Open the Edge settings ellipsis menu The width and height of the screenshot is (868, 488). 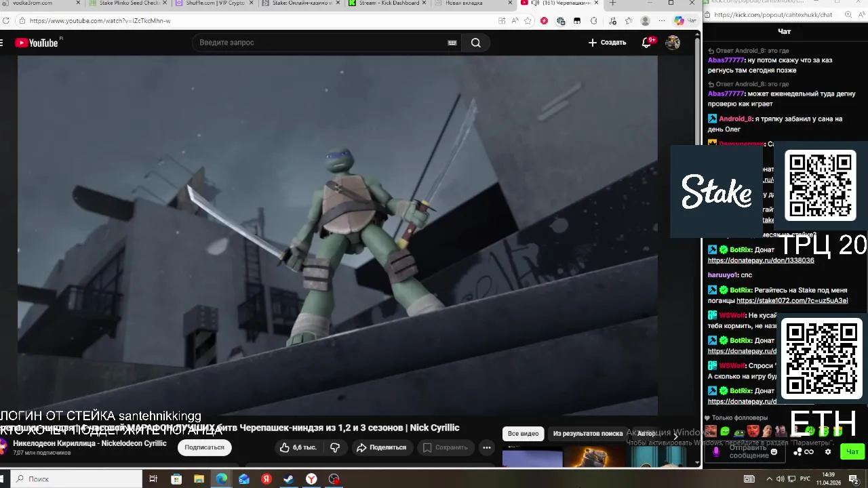[x=662, y=21]
